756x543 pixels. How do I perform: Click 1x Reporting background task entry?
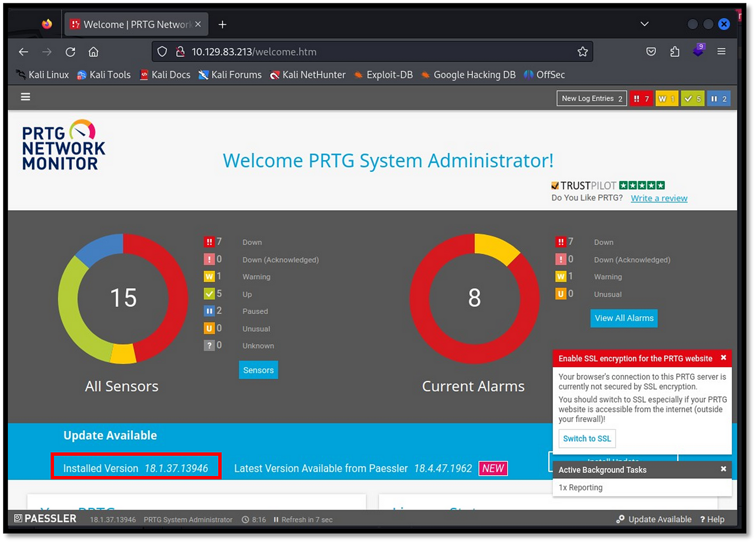[x=580, y=487]
